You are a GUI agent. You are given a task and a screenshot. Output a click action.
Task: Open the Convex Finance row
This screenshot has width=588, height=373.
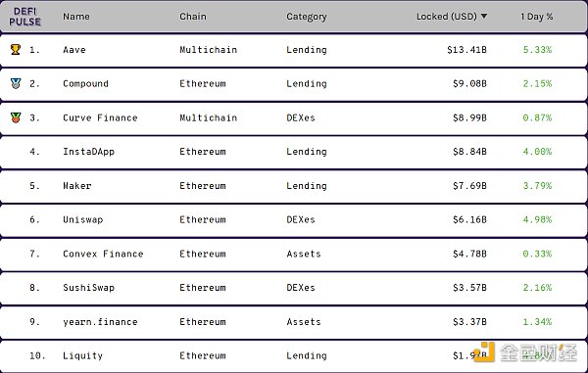[x=294, y=254]
